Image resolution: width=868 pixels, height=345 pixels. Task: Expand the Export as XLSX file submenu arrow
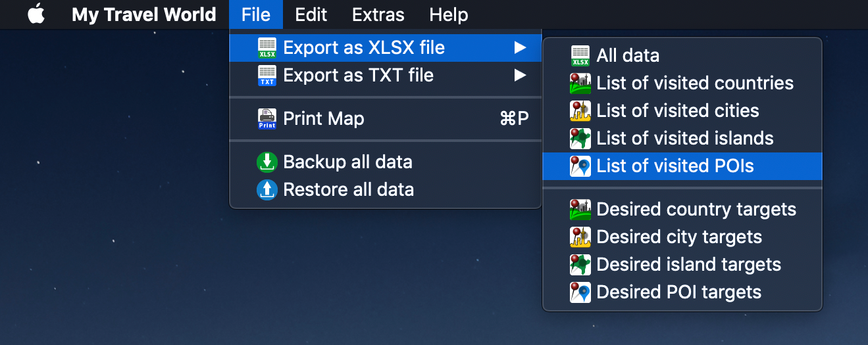[x=521, y=48]
